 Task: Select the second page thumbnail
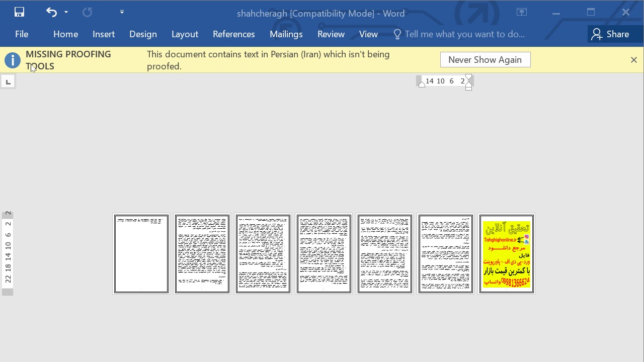click(x=202, y=254)
